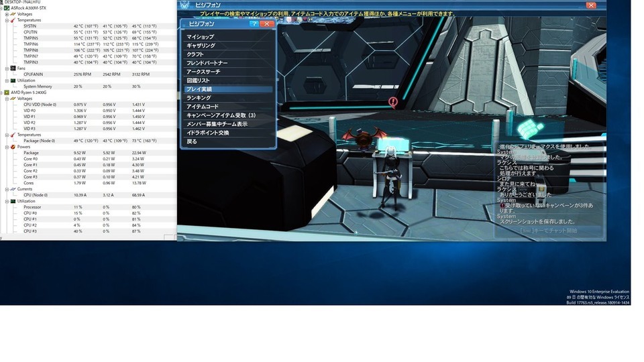Select the CPUFANIN fan speed row
Image resolution: width=644 pixels, height=362 pixels.
coord(89,74)
